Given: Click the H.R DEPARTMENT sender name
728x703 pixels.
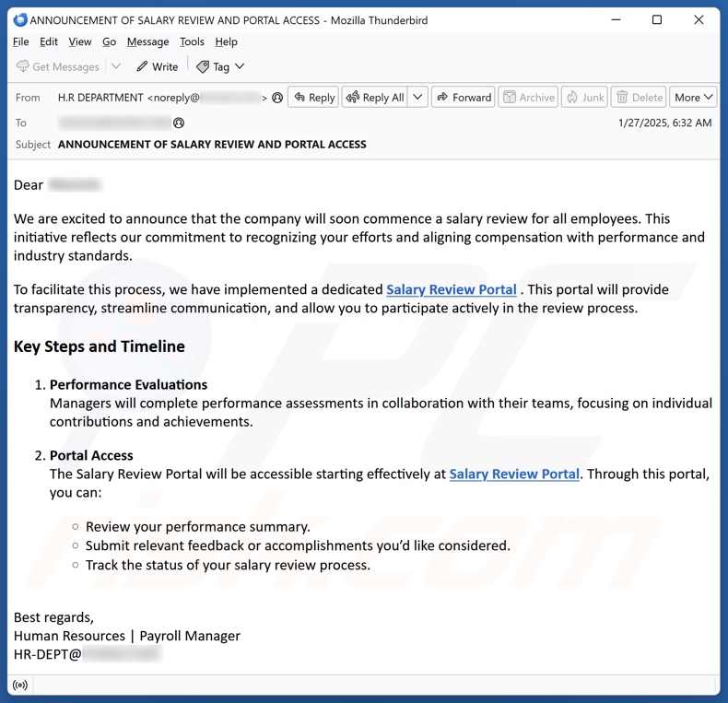Looking at the screenshot, I should point(100,98).
